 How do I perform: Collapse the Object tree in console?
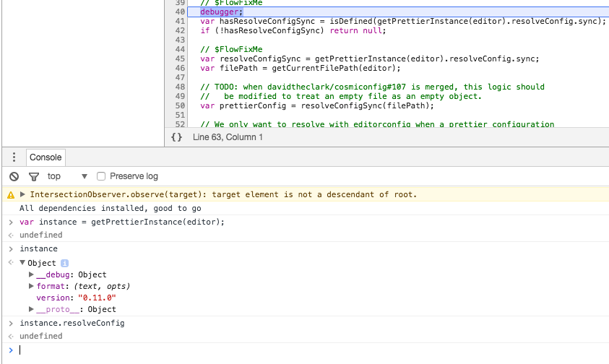click(x=22, y=263)
